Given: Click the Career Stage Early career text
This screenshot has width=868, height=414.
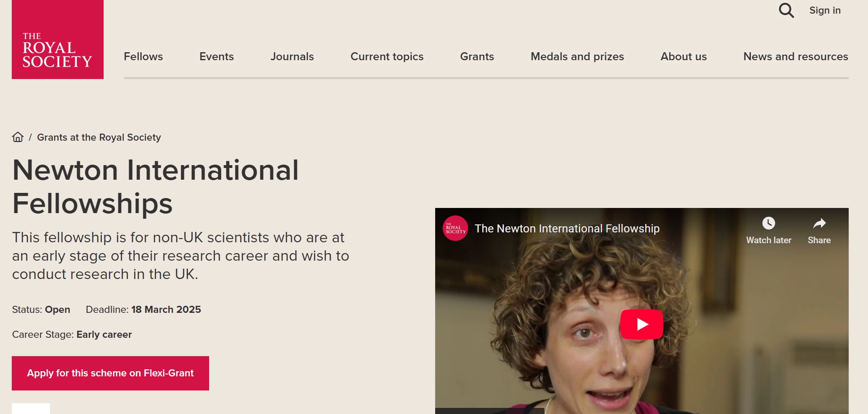Looking at the screenshot, I should (x=72, y=334).
